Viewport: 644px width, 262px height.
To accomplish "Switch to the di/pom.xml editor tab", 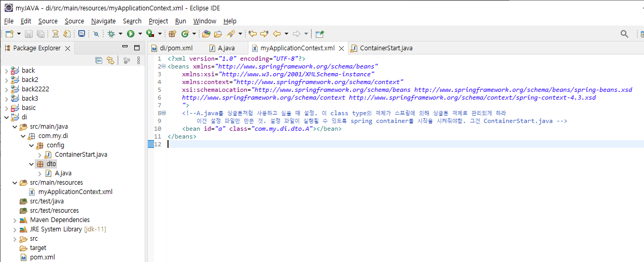I will pyautogui.click(x=176, y=48).
